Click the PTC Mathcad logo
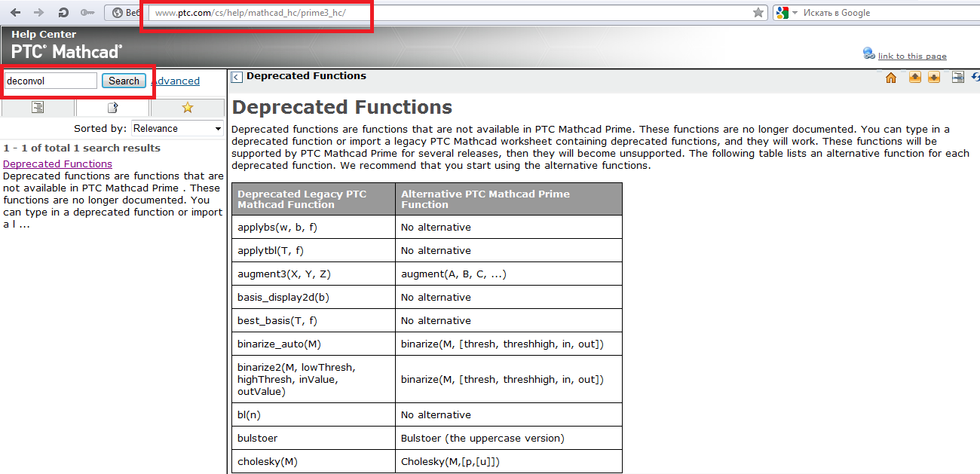The image size is (980, 474). (66, 52)
